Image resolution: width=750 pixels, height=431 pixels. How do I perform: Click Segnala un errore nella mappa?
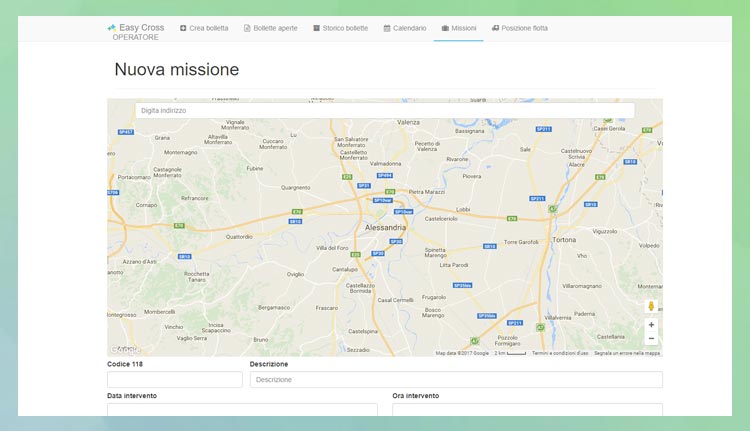coord(627,353)
